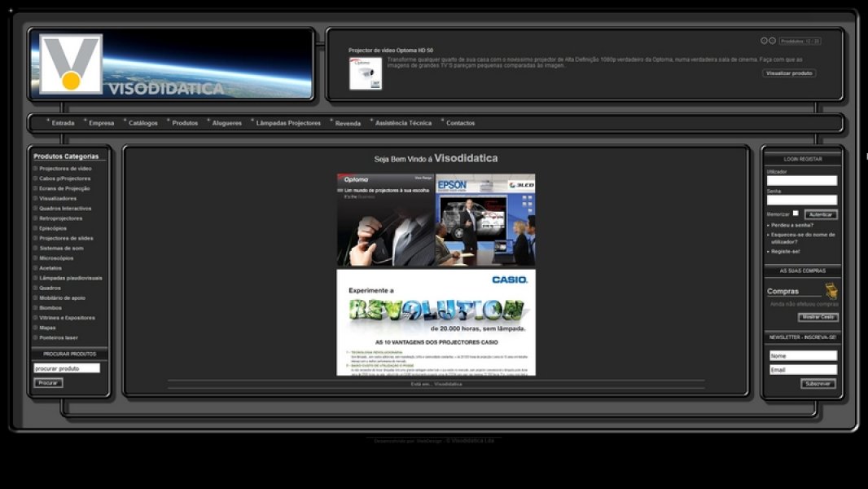This screenshot has width=868, height=489.
Task: Open the Alugueres menu item
Action: (x=227, y=123)
